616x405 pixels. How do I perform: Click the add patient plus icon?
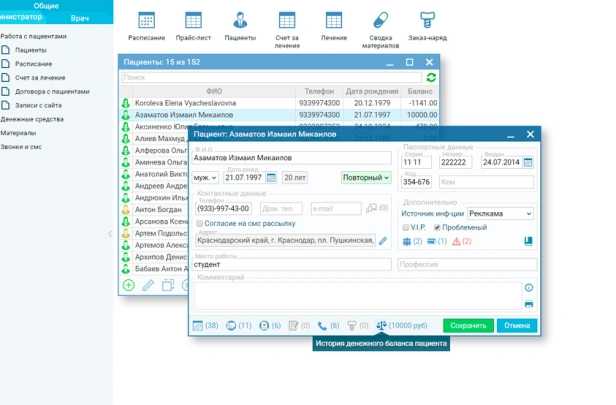click(128, 285)
